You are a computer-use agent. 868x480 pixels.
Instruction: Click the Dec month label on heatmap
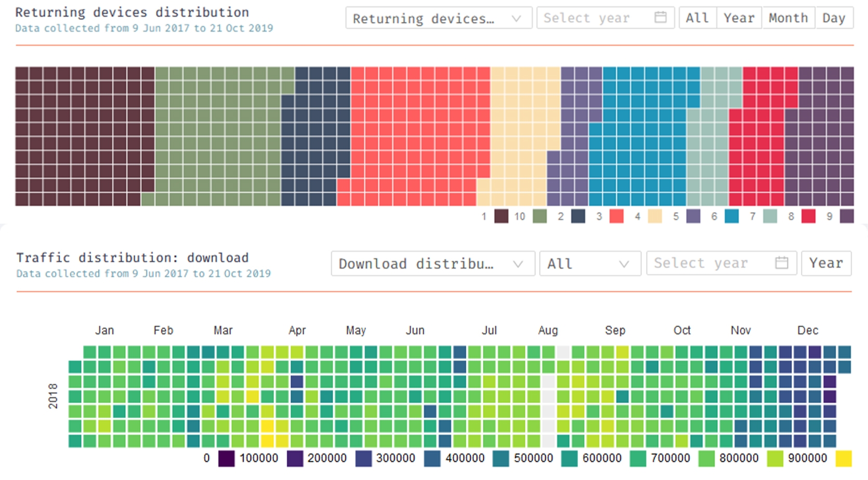(808, 330)
